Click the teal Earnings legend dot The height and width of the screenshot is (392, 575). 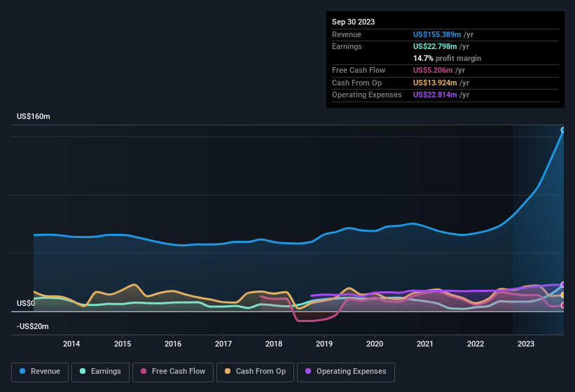click(83, 371)
